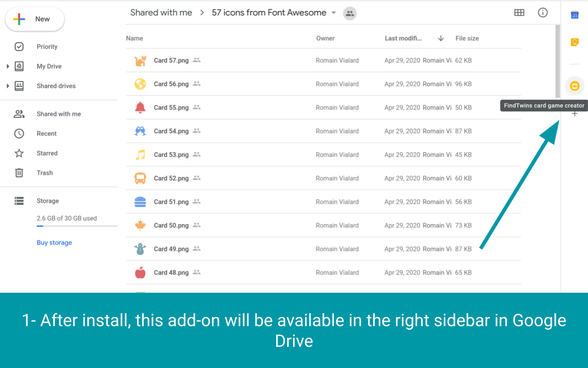588x368 pixels.
Task: Click shared people icon next to Card 51.png
Action: pos(197,201)
